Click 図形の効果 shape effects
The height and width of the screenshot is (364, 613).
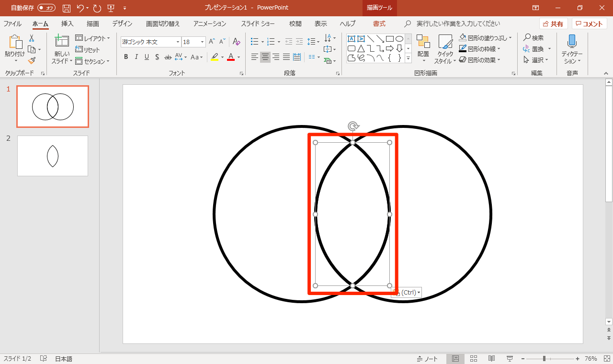point(479,60)
